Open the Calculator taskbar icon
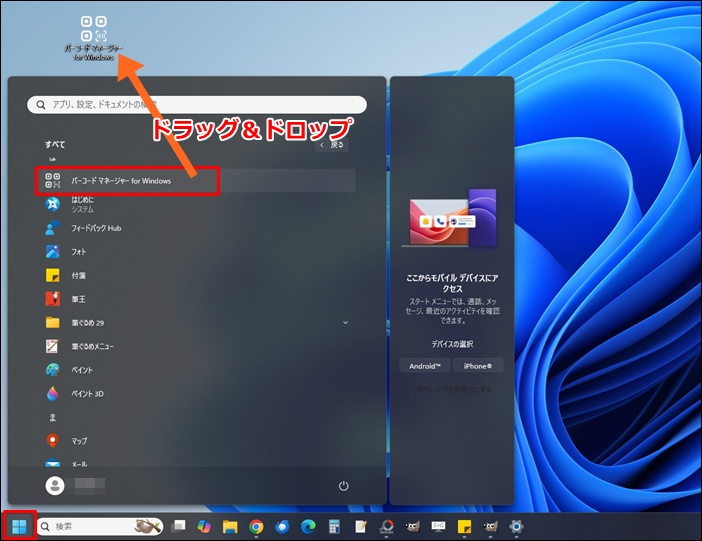Viewport: 702px width, 541px height. click(x=334, y=526)
